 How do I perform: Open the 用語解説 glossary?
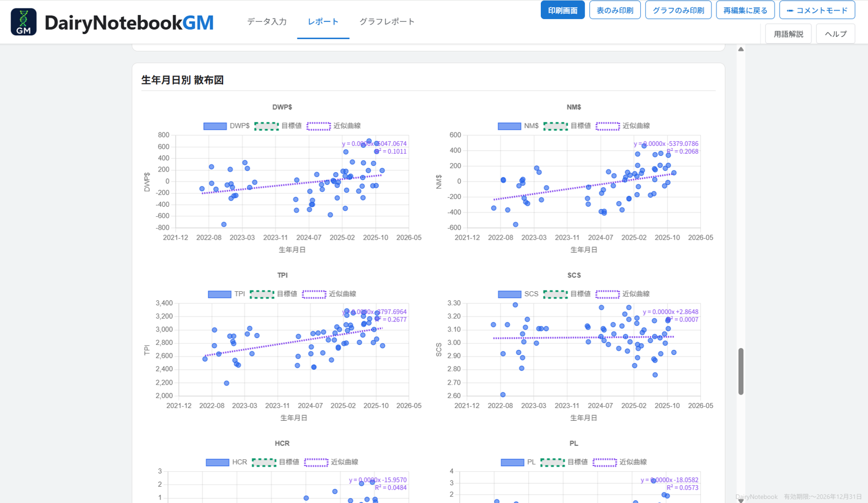788,34
